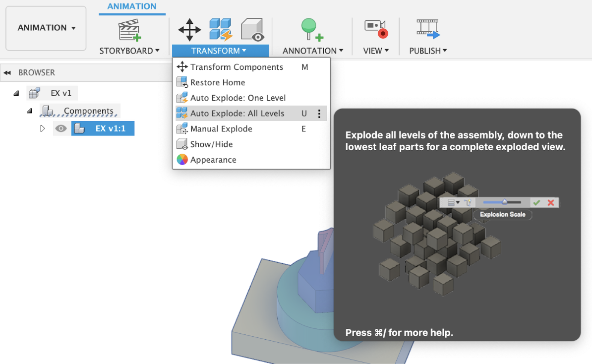Viewport: 592px width, 364px height.
Task: Click the Auto Explode blue blocks toolbar icon
Action: point(220,29)
